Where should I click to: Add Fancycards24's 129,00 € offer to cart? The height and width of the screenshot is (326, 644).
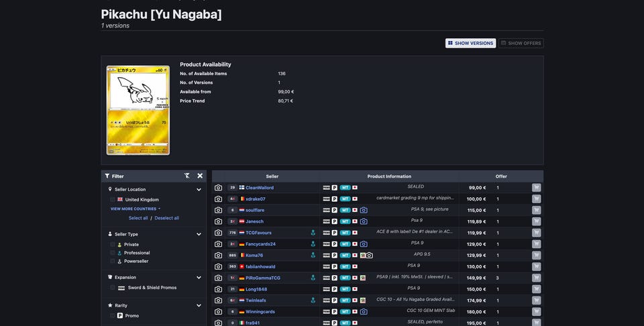(537, 244)
